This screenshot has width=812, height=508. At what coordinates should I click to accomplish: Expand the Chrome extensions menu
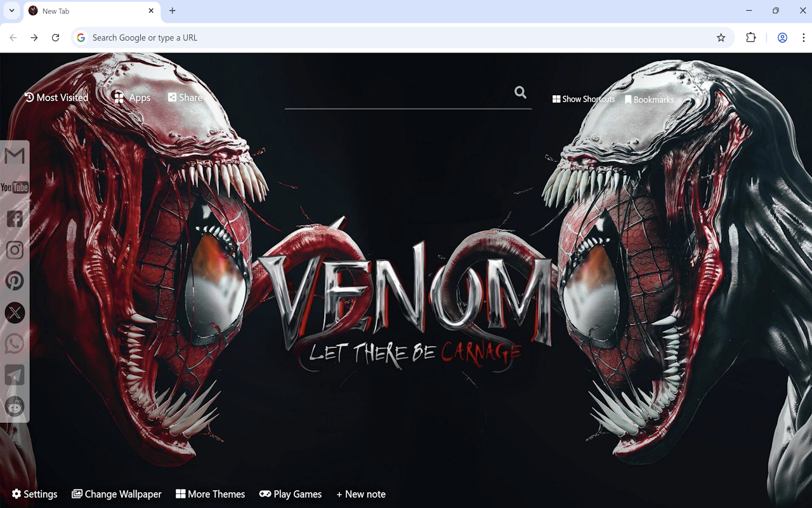tap(750, 37)
